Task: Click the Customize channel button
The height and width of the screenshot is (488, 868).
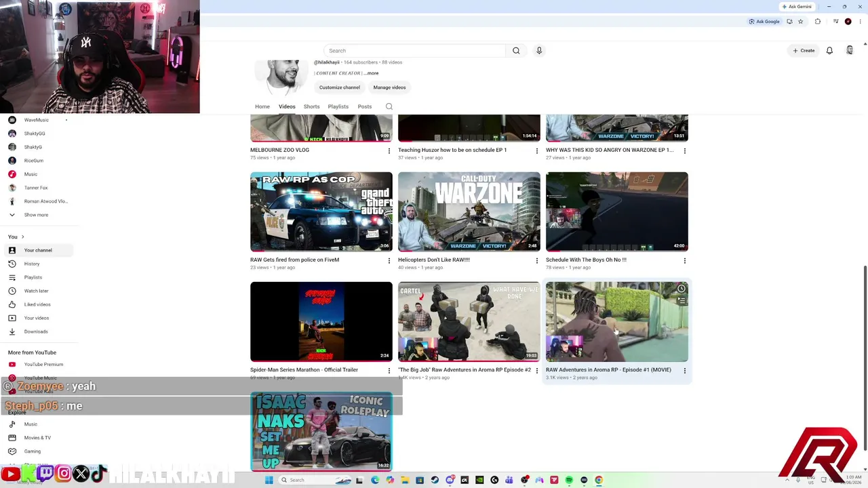Action: click(340, 87)
